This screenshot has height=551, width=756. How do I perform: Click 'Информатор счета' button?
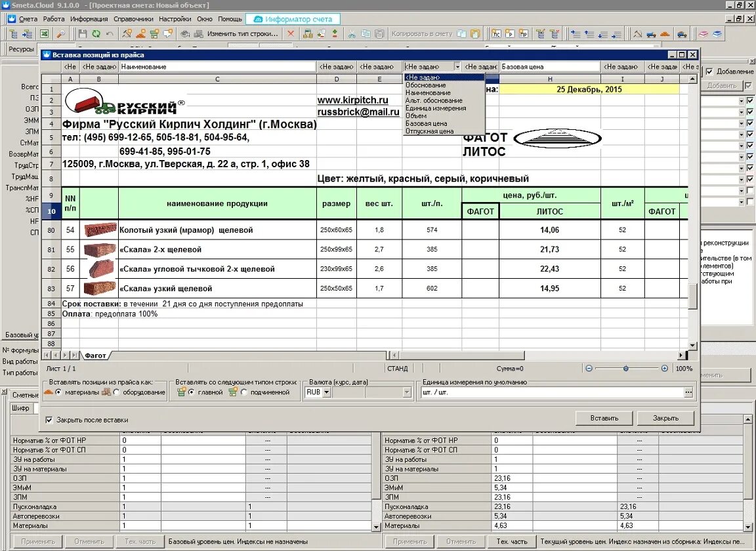293,19
